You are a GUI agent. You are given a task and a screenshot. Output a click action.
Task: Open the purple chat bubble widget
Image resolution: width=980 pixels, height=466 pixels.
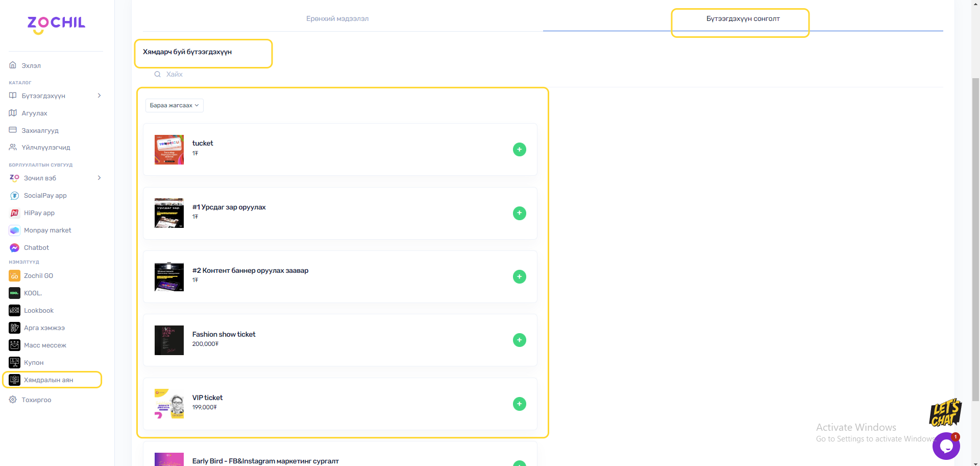tap(946, 446)
